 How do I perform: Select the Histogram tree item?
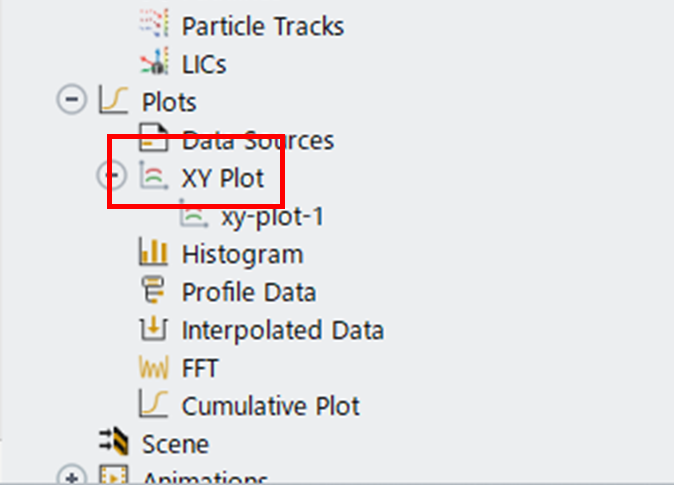click(243, 254)
